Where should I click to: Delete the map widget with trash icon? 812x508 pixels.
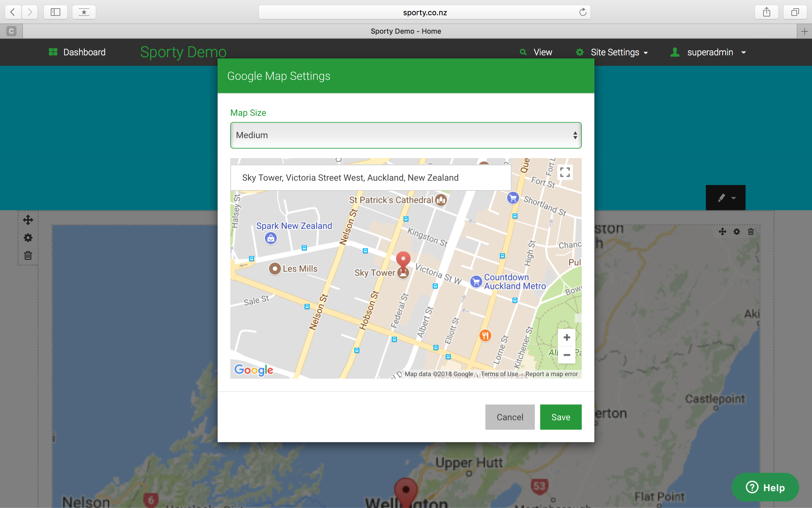pyautogui.click(x=751, y=231)
